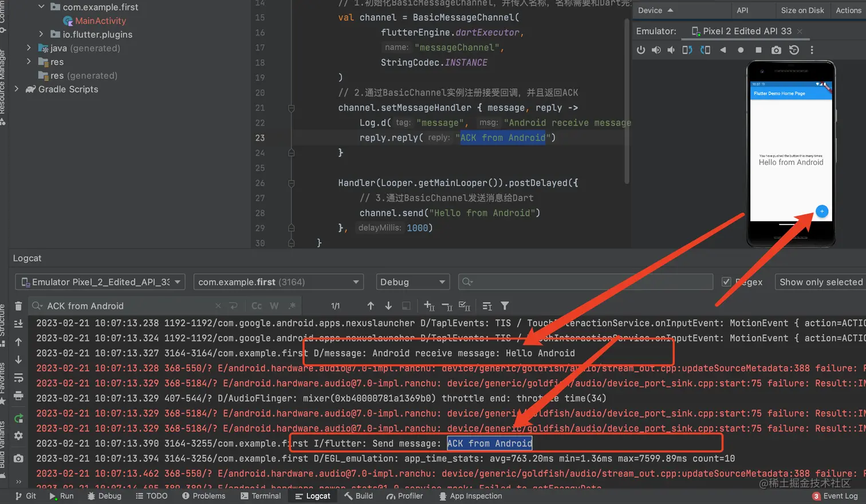Open App Inspection tool window
Screen dimensions: 866x504
point(470,496)
